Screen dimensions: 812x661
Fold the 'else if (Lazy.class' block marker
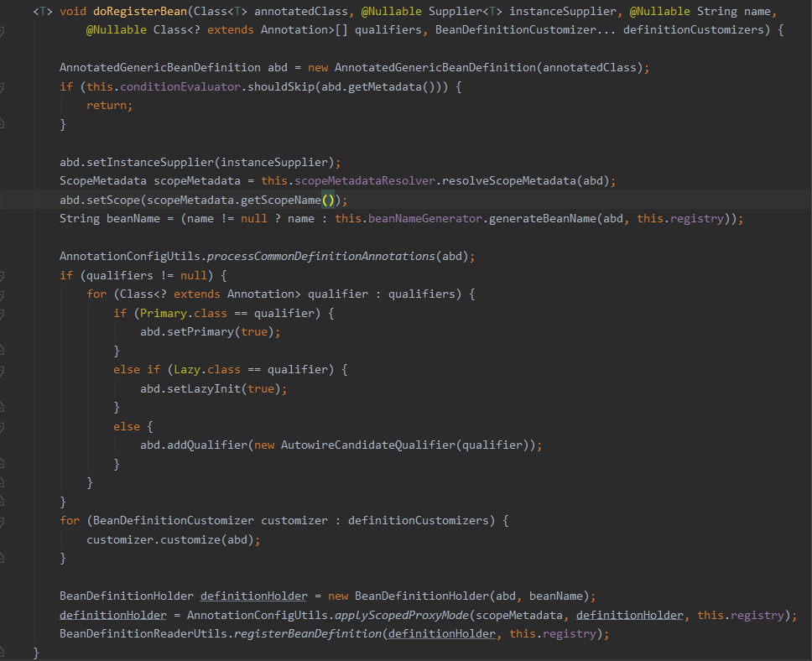[2, 369]
